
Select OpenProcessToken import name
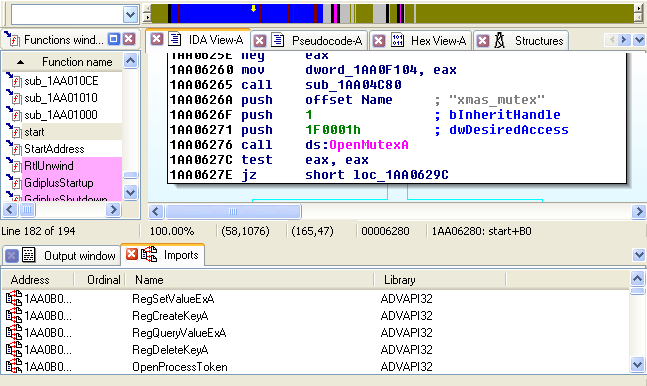click(x=179, y=367)
